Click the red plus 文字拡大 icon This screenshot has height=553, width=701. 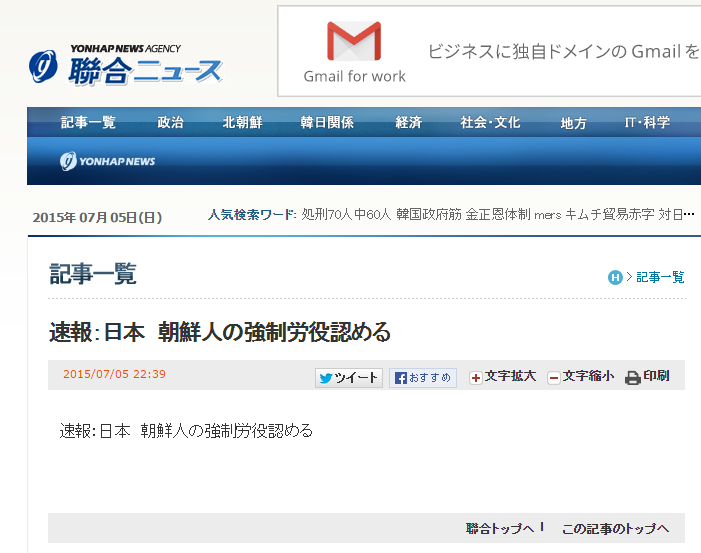tap(475, 378)
